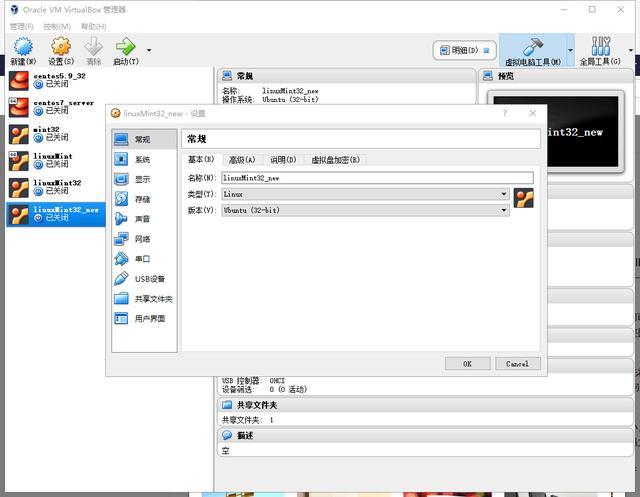Close the linuxMint32_new settings dialog
Viewport: 640px width, 497px height.
coord(532,113)
